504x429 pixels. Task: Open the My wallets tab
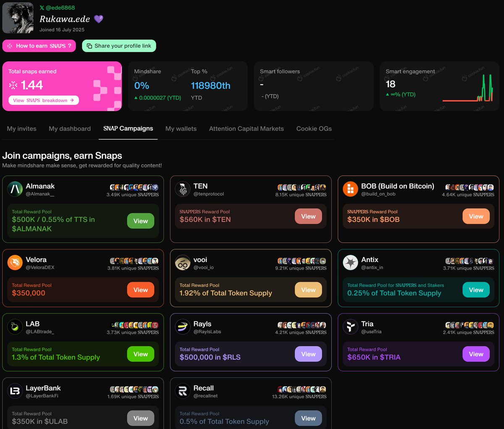coord(181,129)
